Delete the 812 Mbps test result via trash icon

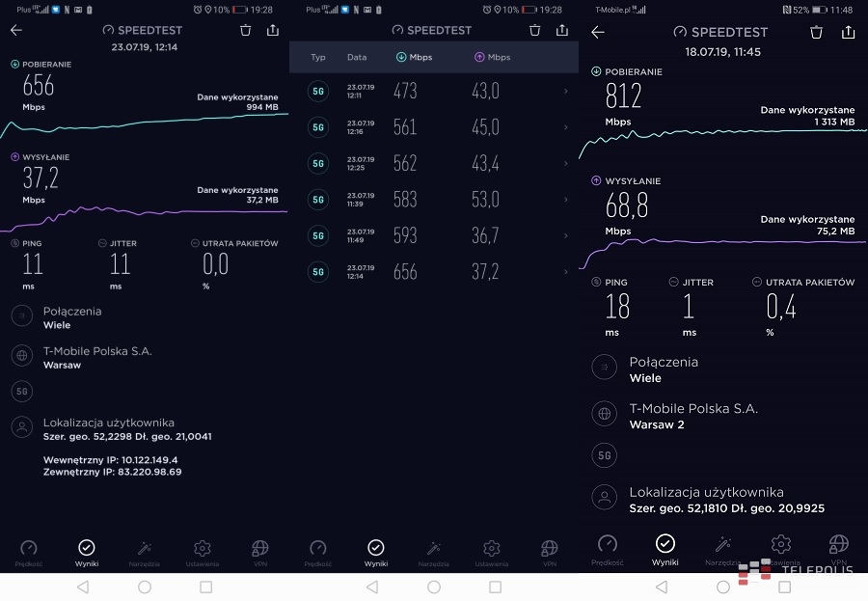coord(817,32)
